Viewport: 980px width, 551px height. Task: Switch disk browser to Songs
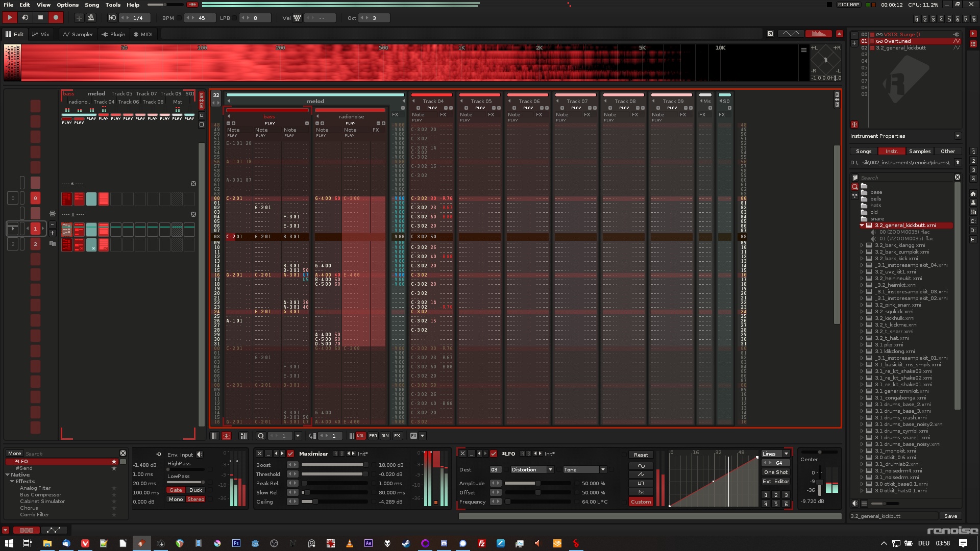(864, 151)
